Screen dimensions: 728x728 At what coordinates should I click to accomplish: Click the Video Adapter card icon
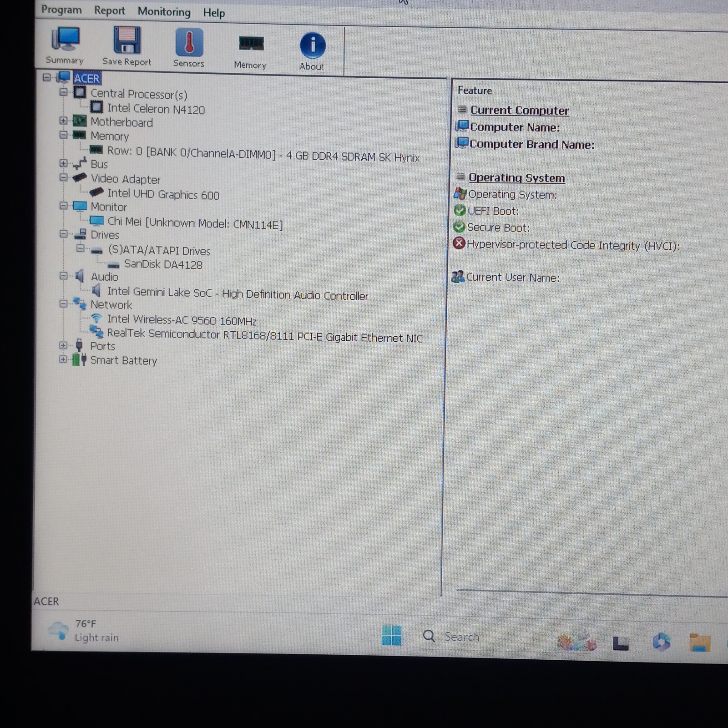coord(80,177)
